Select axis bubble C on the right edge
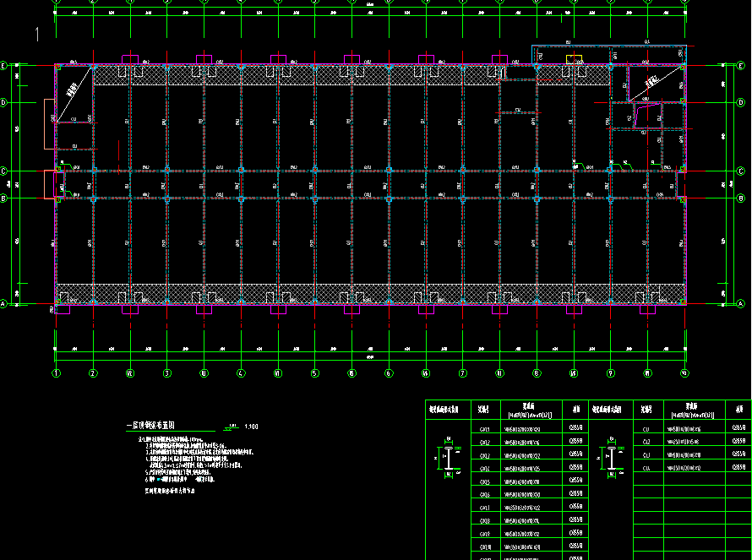752x560 pixels. click(x=740, y=171)
